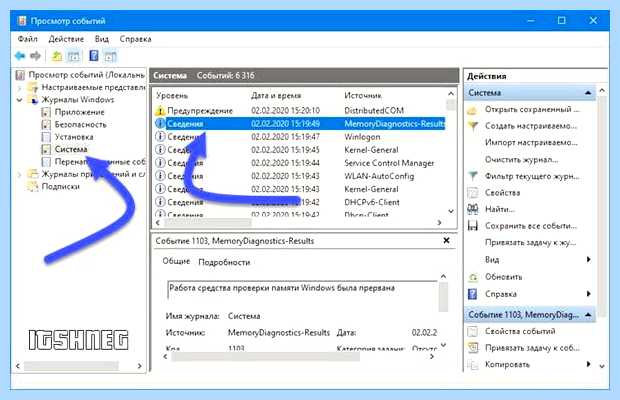This screenshot has height=400, width=620.
Task: Toggle the console tree pane toolbar icon
Action: coord(74,56)
